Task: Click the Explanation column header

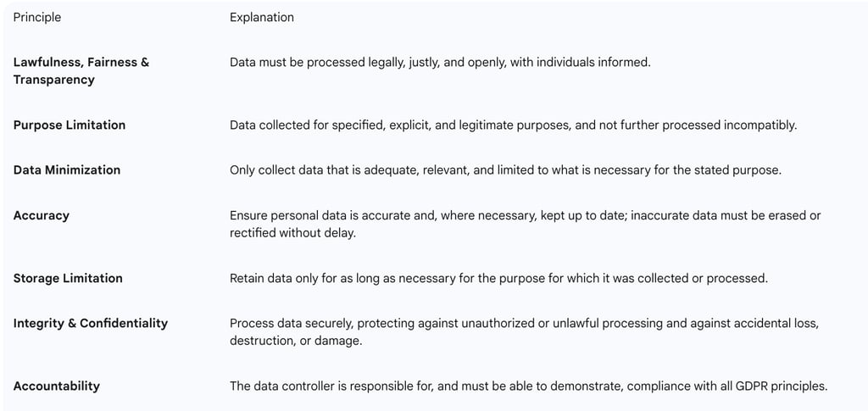Action: click(x=262, y=17)
